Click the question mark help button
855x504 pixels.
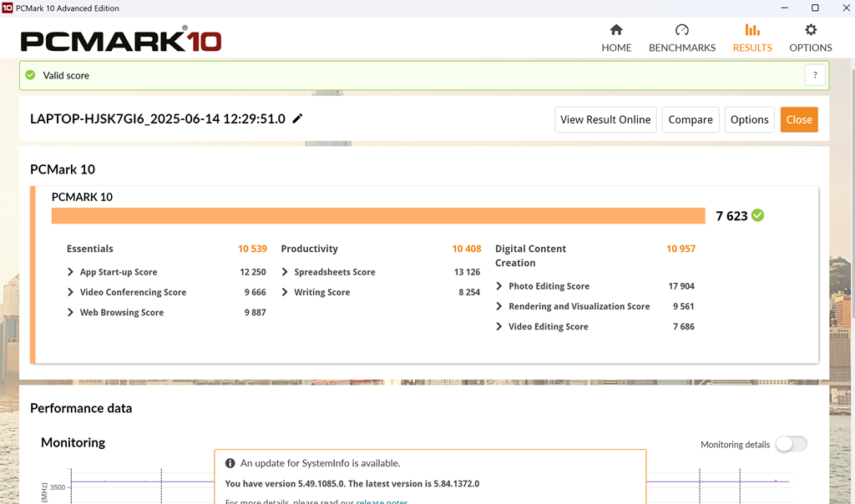(x=815, y=75)
